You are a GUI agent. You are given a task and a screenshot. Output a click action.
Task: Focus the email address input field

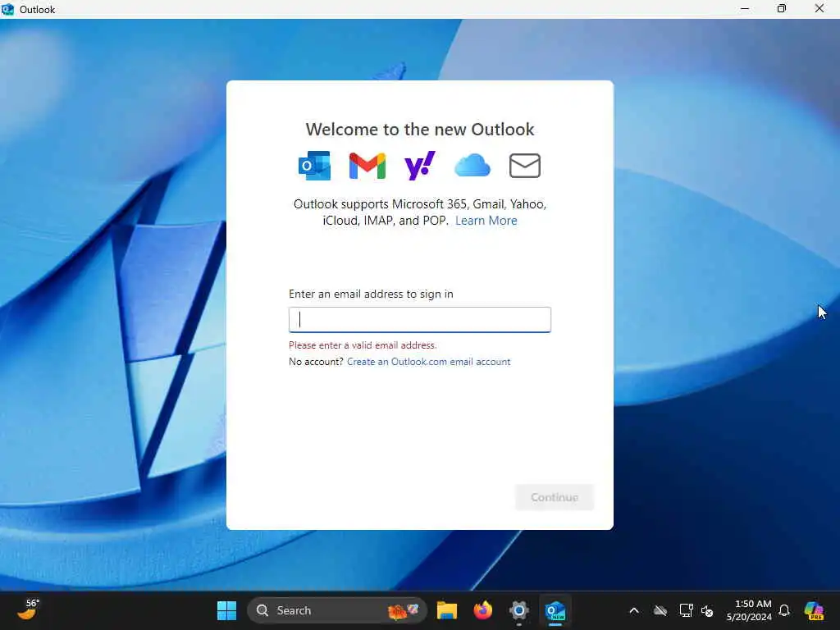419,320
